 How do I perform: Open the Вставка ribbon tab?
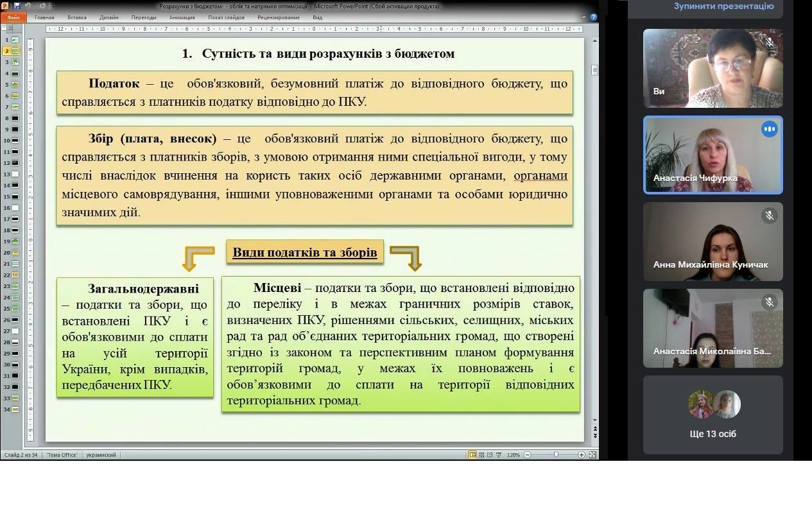76,17
